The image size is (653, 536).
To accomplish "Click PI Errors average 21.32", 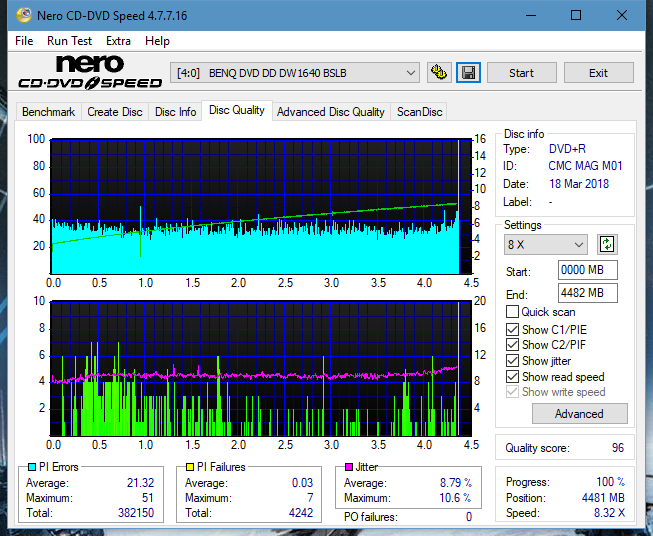I will 140,482.
